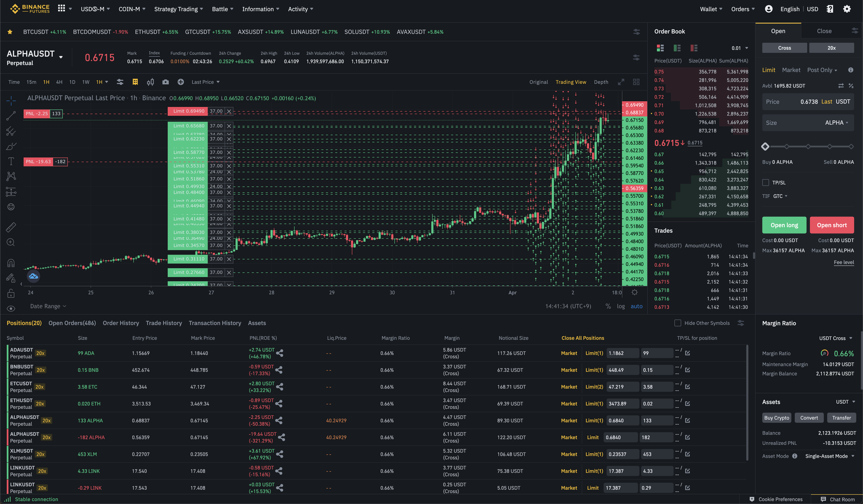Click the magnet snap tool icon
The image size is (863, 504).
pos(11,263)
